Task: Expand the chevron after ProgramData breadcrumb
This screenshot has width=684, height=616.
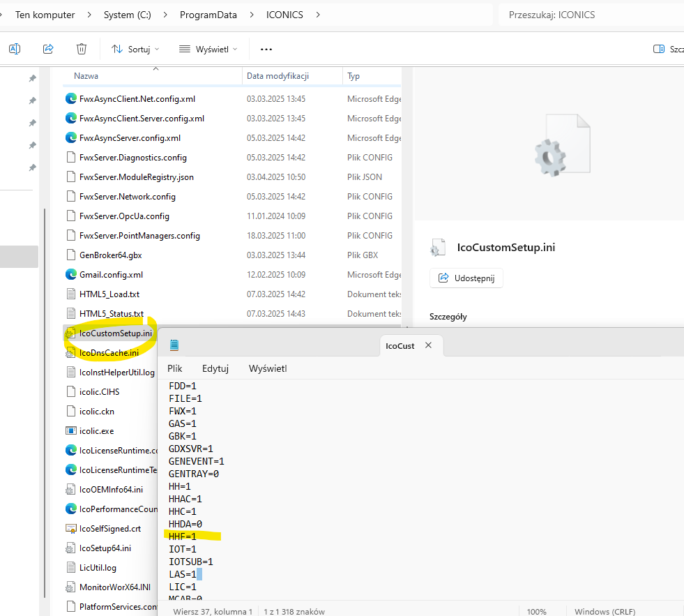Action: (252, 15)
